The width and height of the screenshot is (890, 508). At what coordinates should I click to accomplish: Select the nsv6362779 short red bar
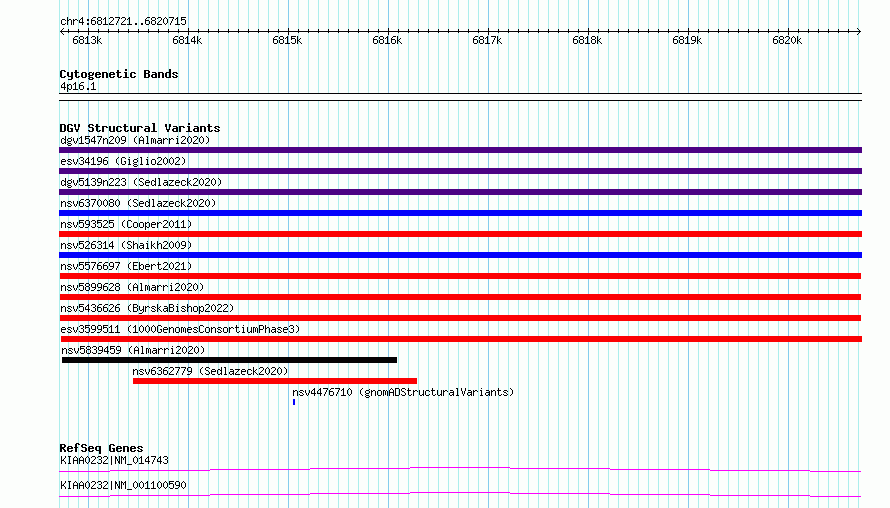[x=275, y=381]
